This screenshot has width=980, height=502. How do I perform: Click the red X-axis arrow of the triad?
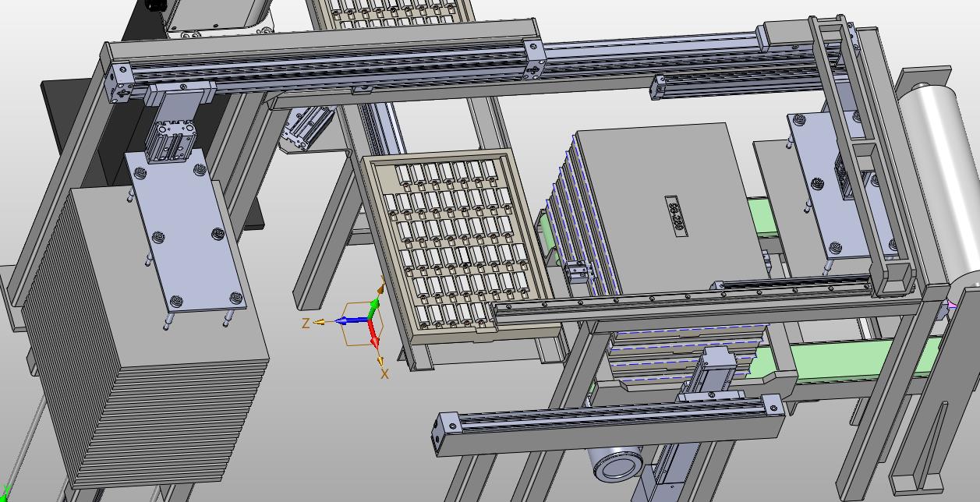point(373,333)
